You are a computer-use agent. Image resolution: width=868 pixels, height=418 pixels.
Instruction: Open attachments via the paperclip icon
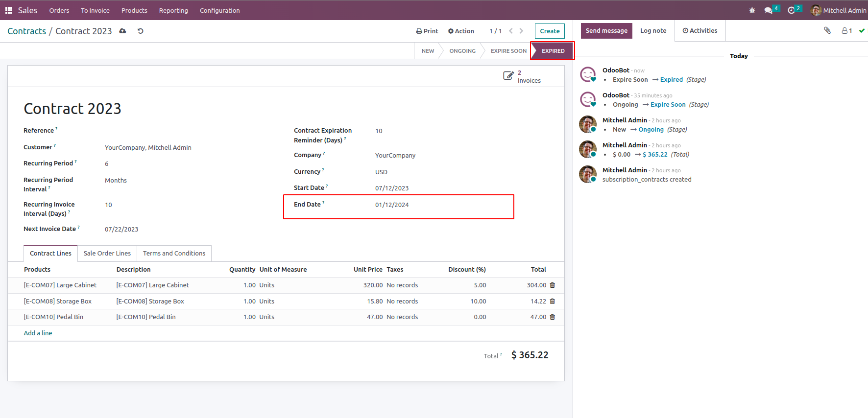[827, 30]
